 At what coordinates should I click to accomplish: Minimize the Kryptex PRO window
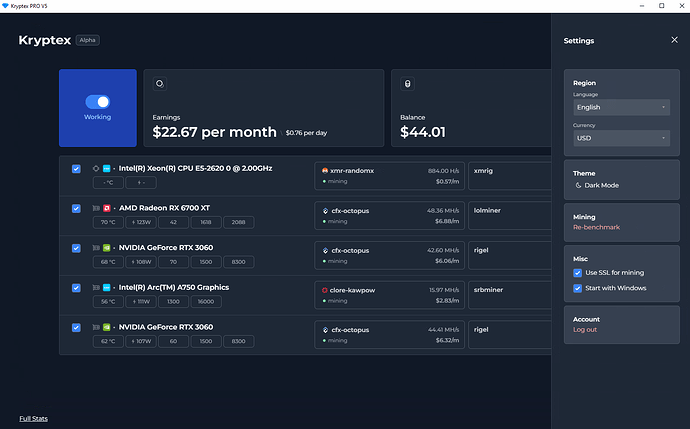tap(642, 6)
